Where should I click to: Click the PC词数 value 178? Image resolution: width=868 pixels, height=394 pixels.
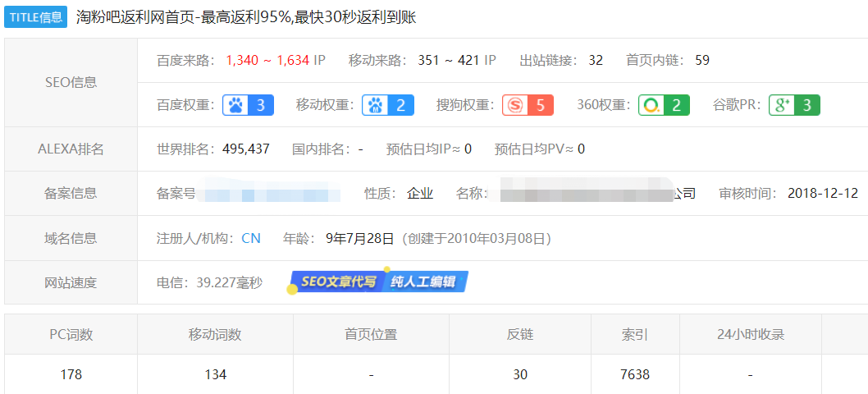click(71, 374)
